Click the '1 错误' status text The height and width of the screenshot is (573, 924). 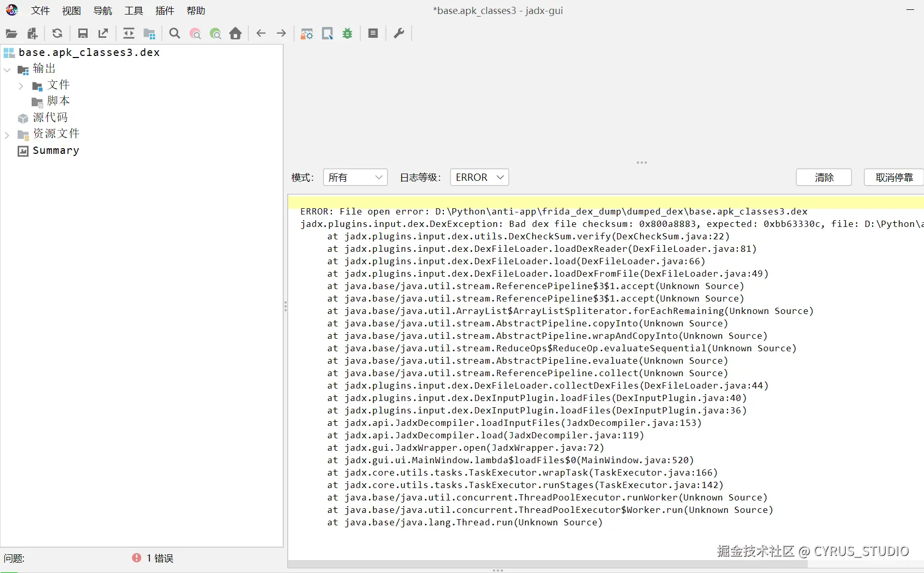(x=160, y=558)
